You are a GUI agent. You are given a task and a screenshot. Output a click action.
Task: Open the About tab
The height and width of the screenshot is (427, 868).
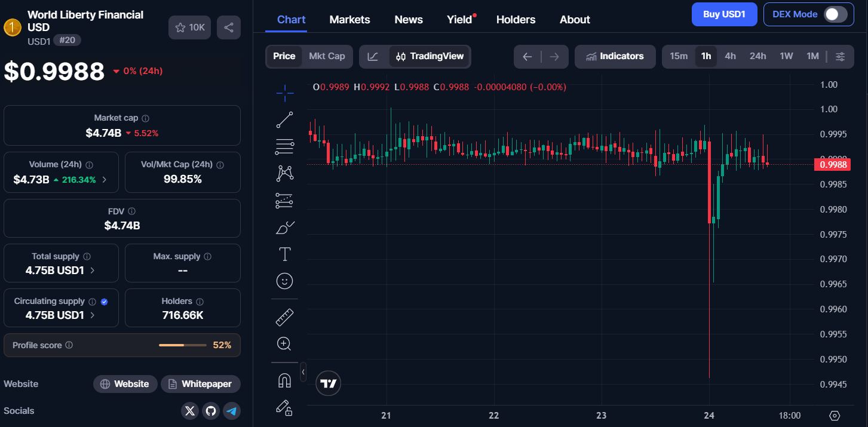(575, 20)
